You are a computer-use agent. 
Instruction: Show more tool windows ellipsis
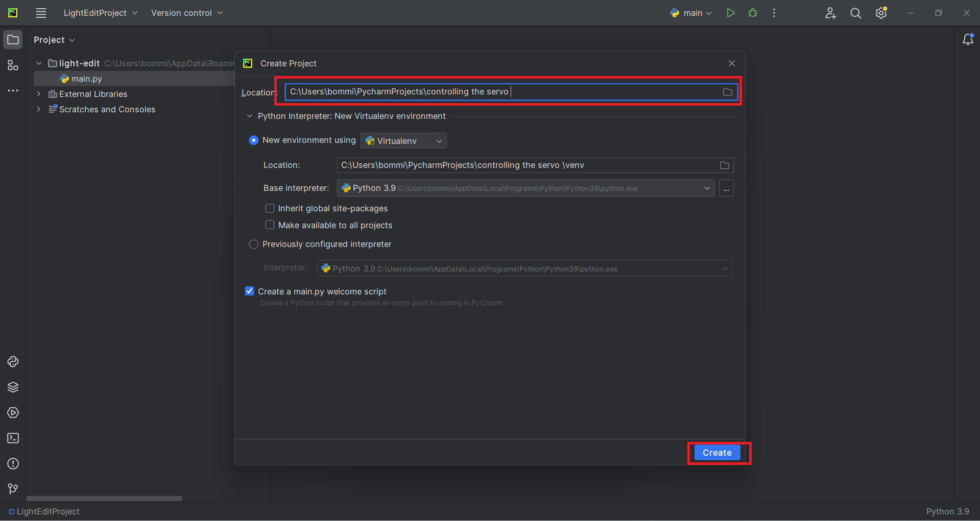click(13, 91)
